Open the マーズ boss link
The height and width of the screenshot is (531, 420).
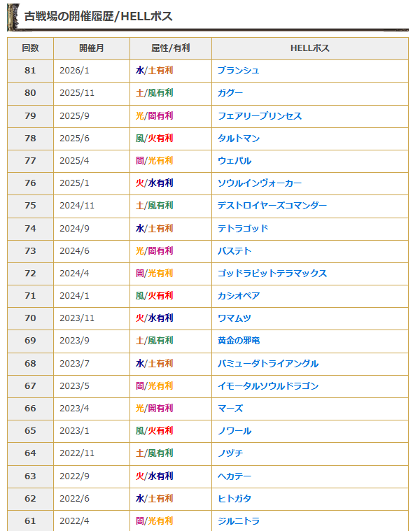tap(230, 409)
